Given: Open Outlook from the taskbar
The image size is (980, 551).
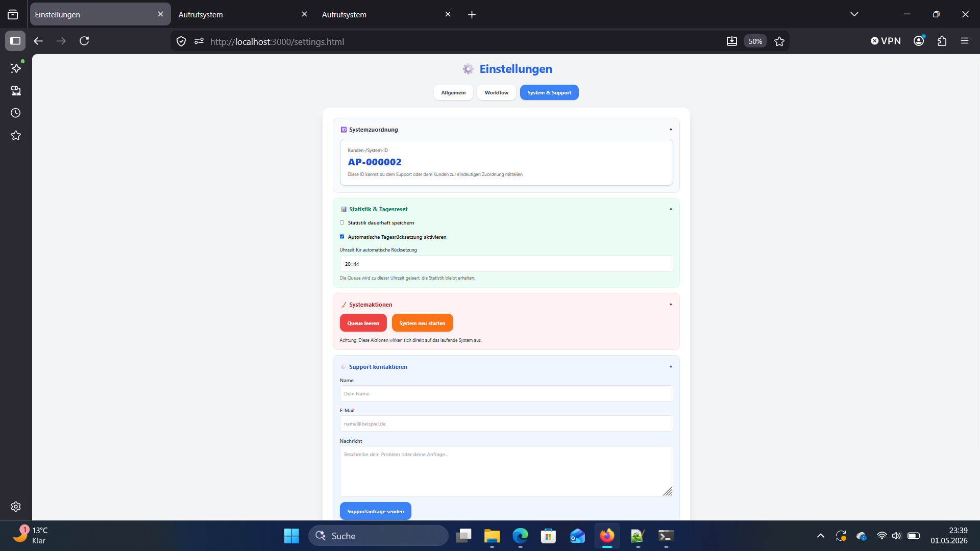Looking at the screenshot, I should point(577,536).
